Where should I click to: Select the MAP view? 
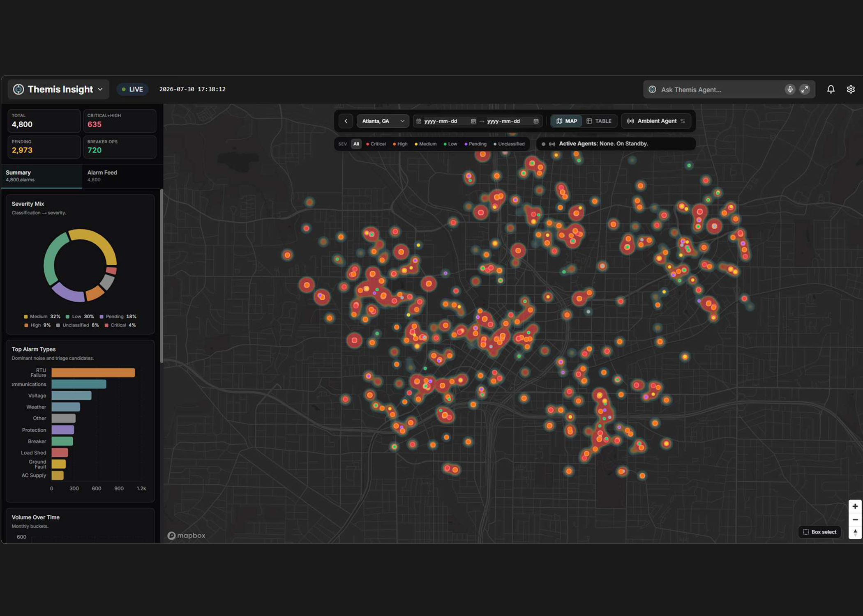pyautogui.click(x=566, y=121)
